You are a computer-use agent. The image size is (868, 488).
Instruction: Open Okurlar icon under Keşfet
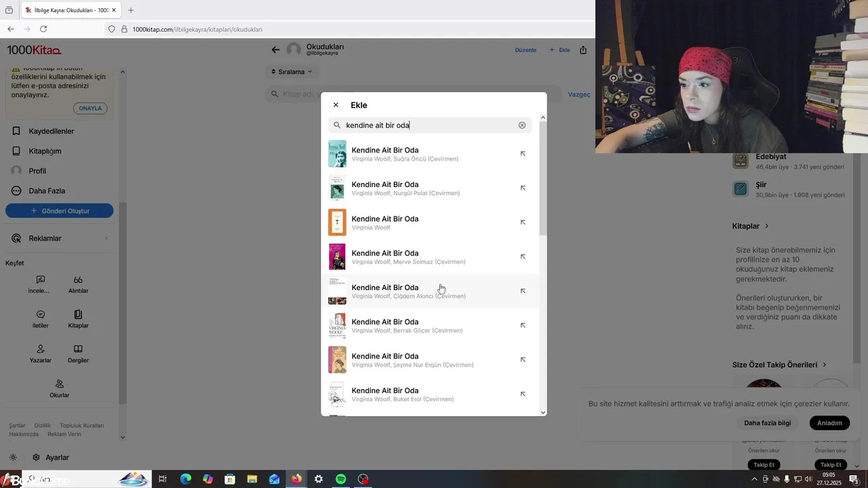59,388
